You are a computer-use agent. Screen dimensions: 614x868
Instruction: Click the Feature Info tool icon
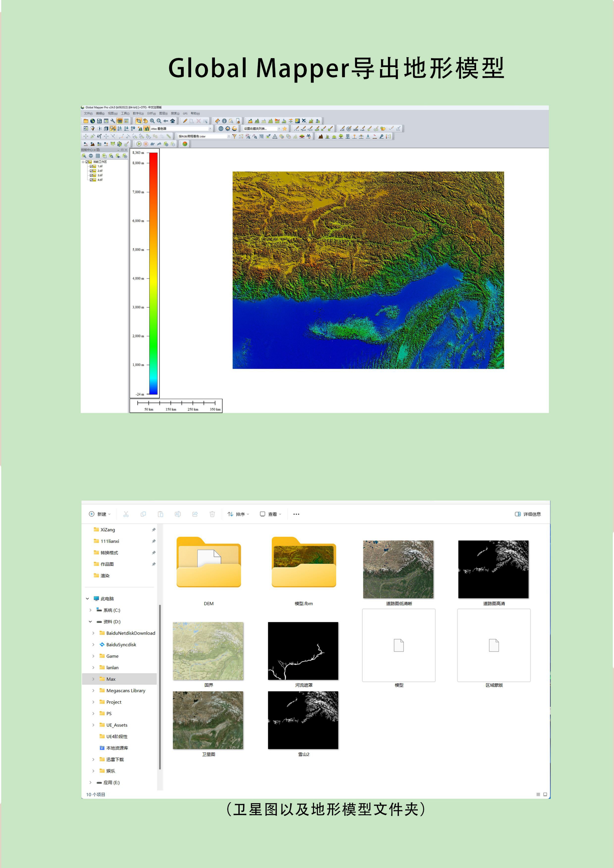tap(224, 121)
